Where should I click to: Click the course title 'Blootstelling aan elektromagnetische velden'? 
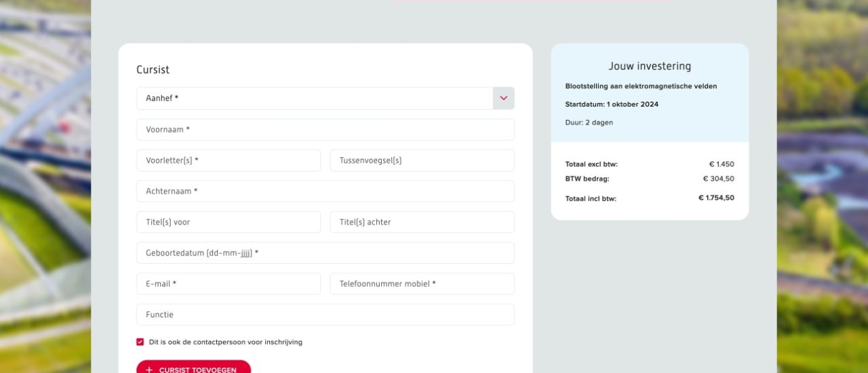pyautogui.click(x=641, y=86)
